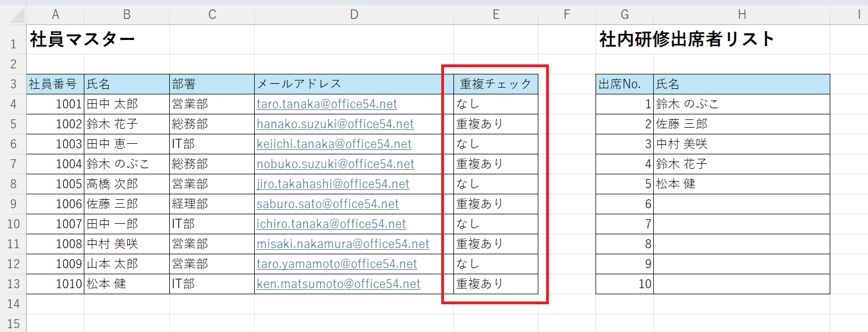Open nobuko.suzuki@office54.net link
The image size is (868, 332).
tap(335, 164)
